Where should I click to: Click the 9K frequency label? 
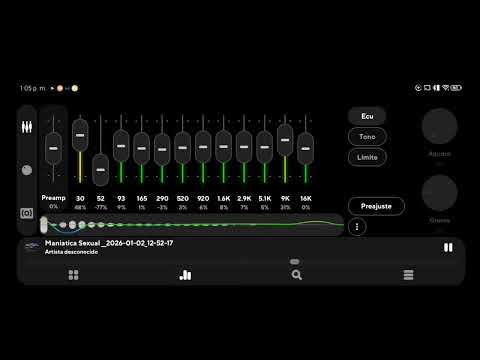(285, 199)
